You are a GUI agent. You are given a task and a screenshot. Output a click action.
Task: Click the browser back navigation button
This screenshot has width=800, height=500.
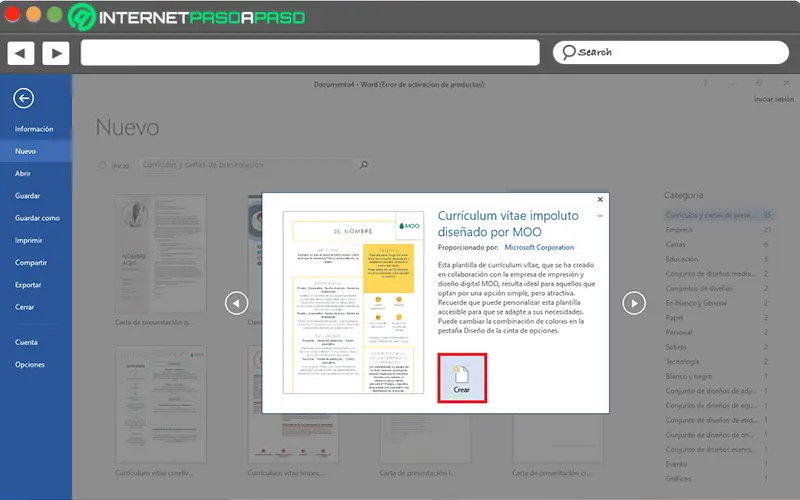(x=21, y=53)
